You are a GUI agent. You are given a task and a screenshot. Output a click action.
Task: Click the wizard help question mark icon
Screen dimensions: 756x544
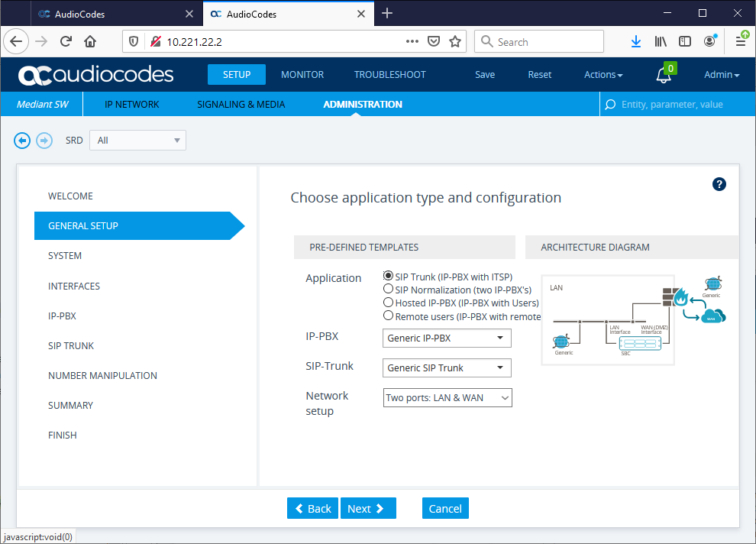click(x=719, y=184)
